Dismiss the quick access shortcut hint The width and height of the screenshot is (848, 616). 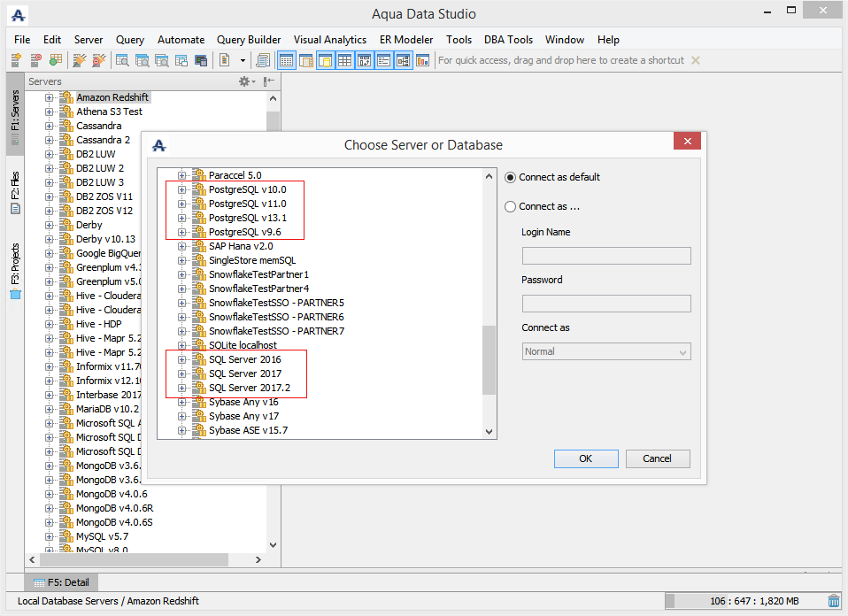pos(696,60)
